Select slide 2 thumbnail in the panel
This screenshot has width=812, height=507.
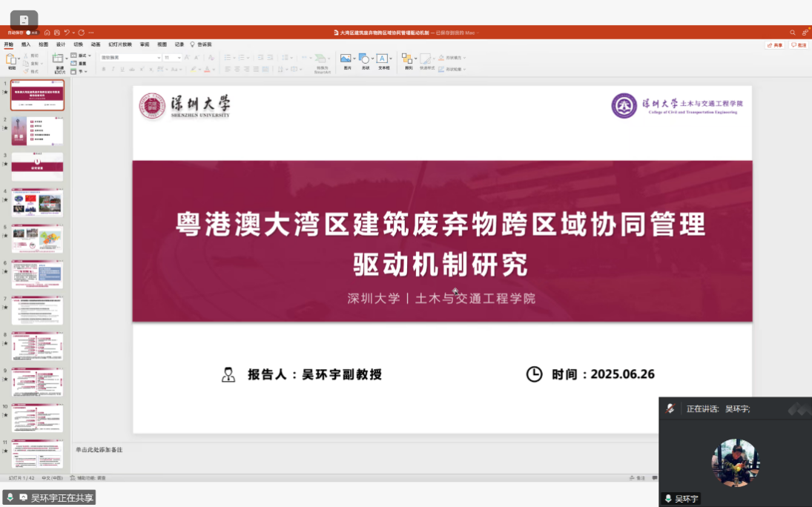pos(37,131)
